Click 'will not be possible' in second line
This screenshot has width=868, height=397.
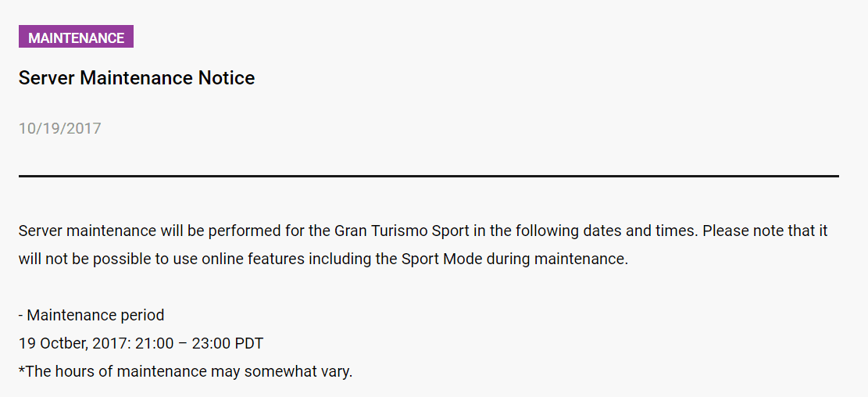click(84, 259)
